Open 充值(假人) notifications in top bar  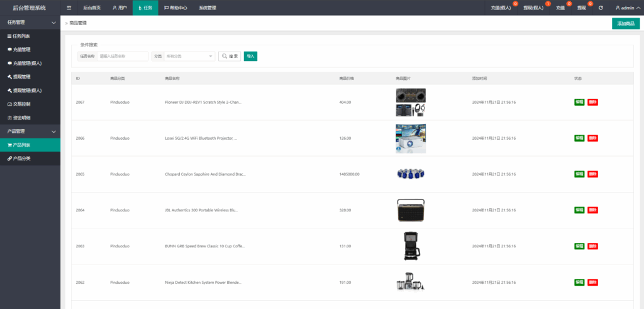tap(501, 8)
